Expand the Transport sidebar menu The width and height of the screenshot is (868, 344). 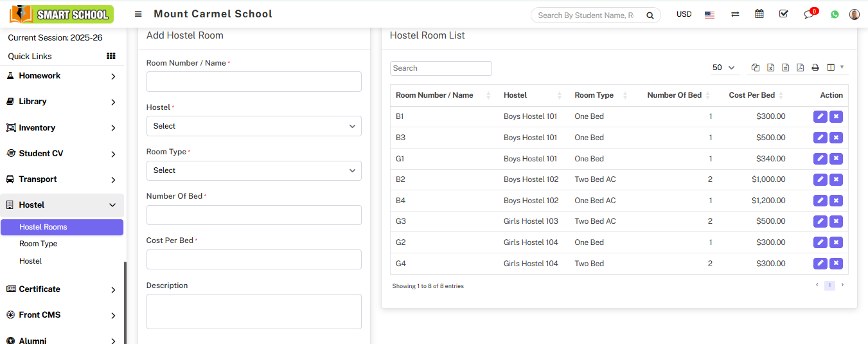(x=62, y=179)
